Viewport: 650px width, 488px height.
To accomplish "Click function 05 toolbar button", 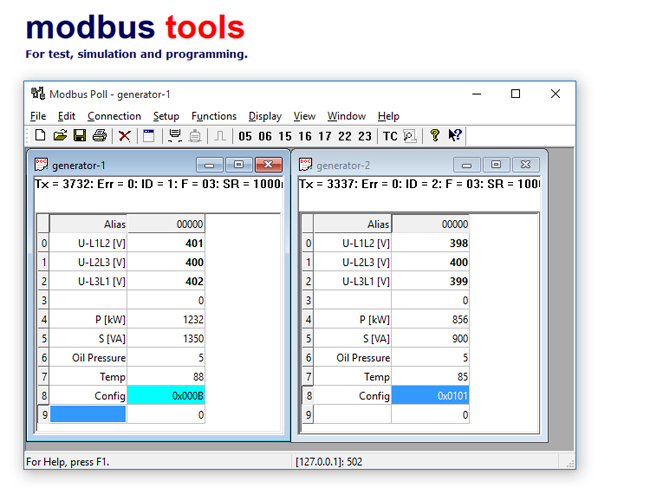I will (x=245, y=136).
